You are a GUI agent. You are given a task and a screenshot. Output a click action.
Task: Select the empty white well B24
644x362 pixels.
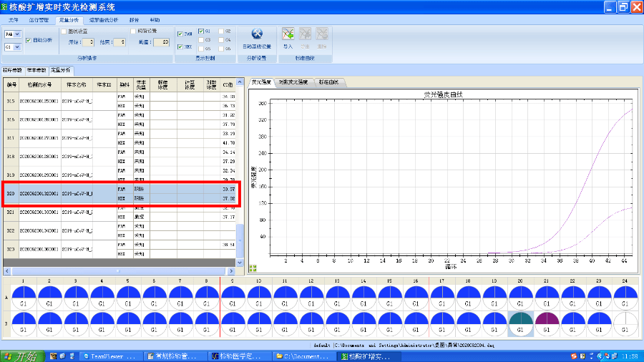pyautogui.click(x=625, y=323)
